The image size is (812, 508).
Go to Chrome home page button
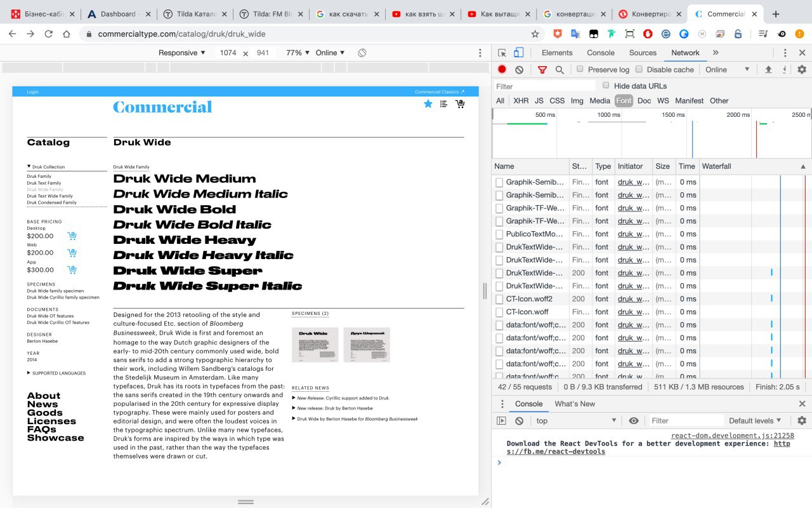pos(67,34)
